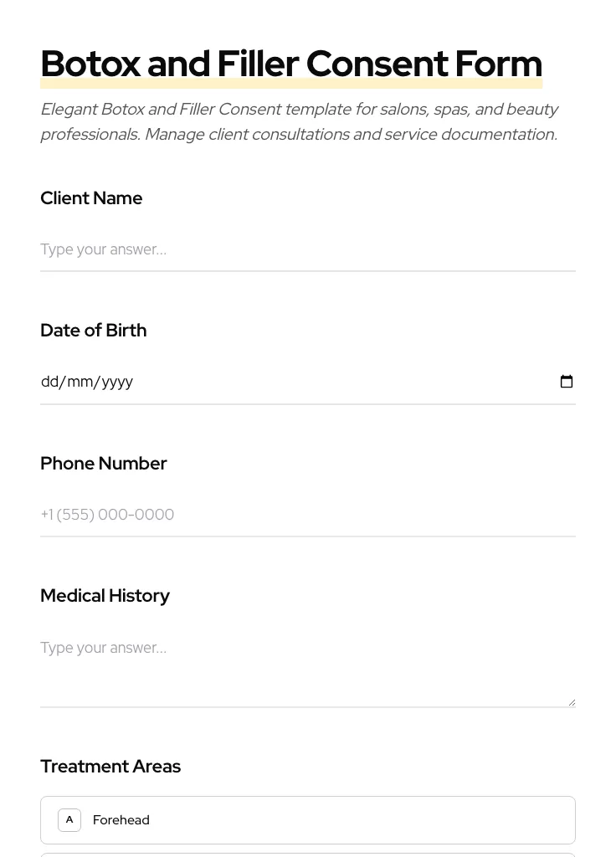Click the italic template description text
616x857 pixels.
(x=299, y=121)
